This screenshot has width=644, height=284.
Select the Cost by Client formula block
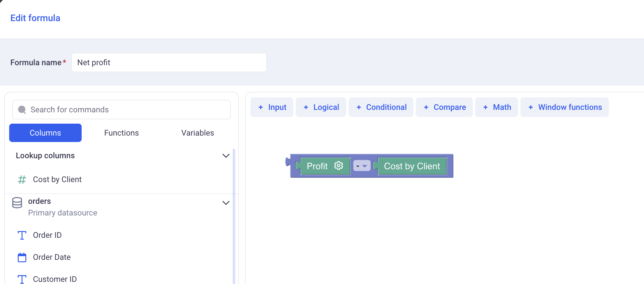412,166
